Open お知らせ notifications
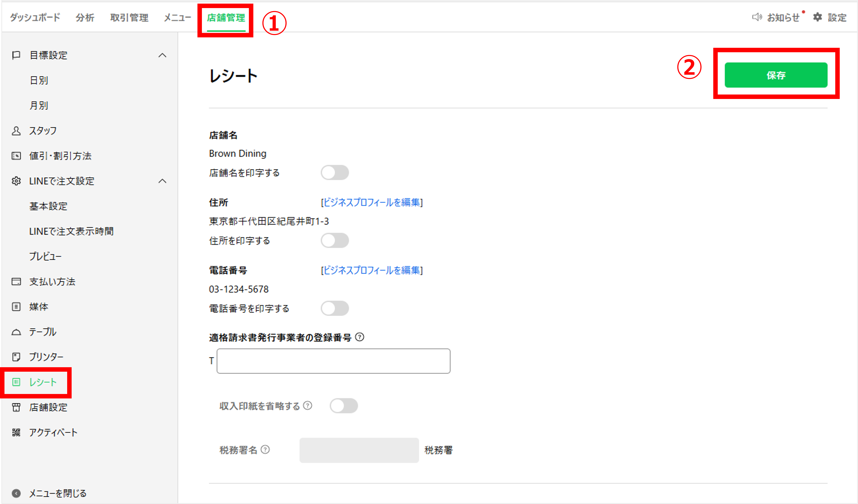The width and height of the screenshot is (858, 504). [783, 17]
